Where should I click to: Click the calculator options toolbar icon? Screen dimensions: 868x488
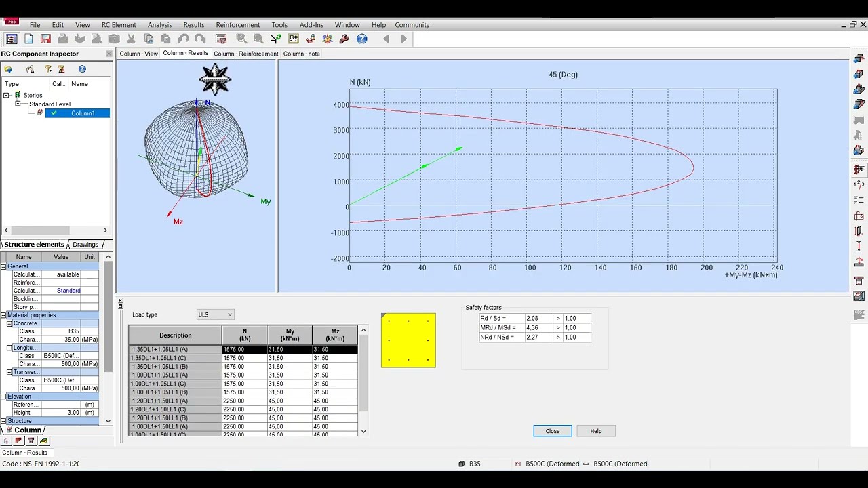pos(221,39)
